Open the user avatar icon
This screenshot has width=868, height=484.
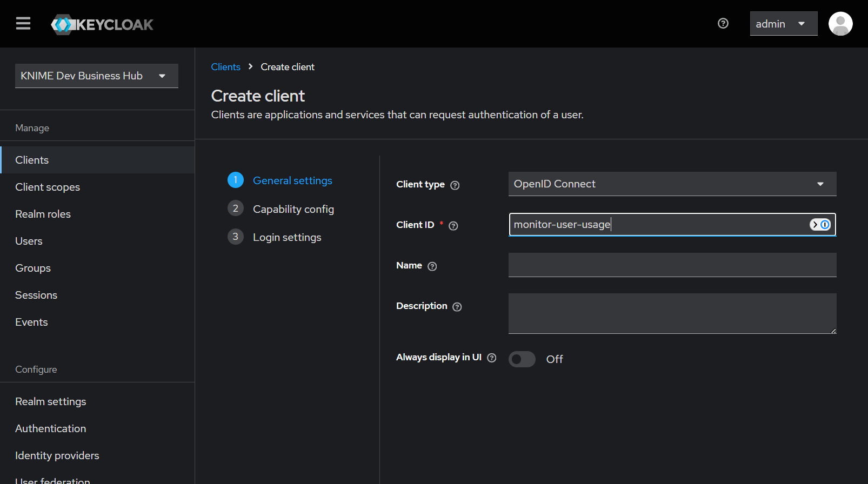[x=840, y=24]
